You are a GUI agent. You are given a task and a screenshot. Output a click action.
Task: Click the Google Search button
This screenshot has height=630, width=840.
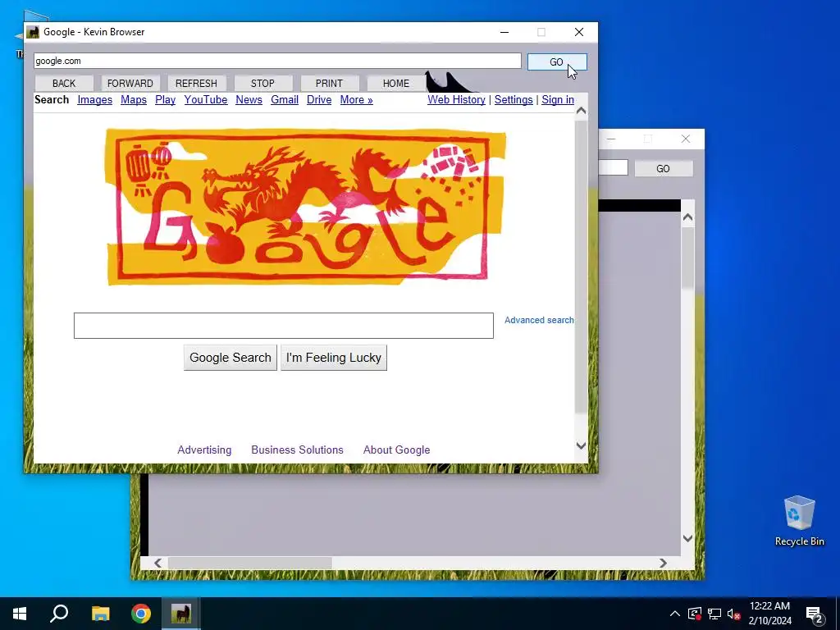tap(231, 358)
